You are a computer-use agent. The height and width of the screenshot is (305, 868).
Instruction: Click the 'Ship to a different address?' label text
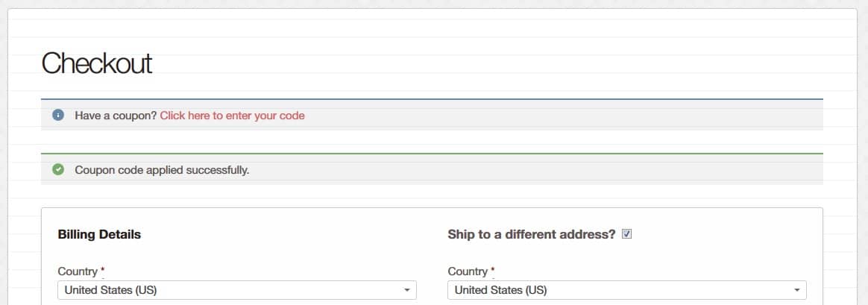pyautogui.click(x=532, y=234)
